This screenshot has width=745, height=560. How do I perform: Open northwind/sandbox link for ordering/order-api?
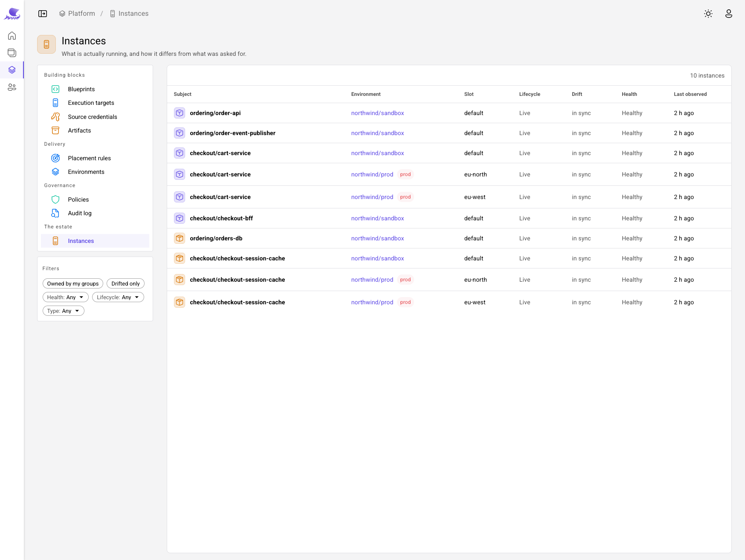click(377, 113)
